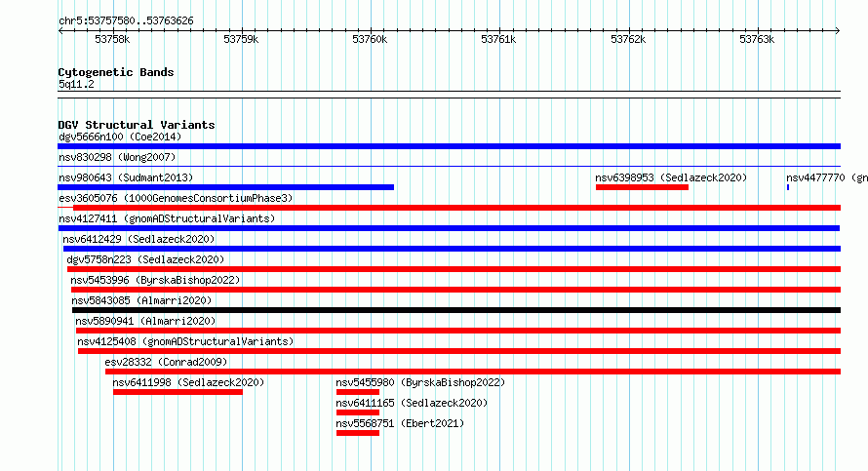Click the 53762k ruler label
The image size is (868, 471).
click(x=628, y=39)
